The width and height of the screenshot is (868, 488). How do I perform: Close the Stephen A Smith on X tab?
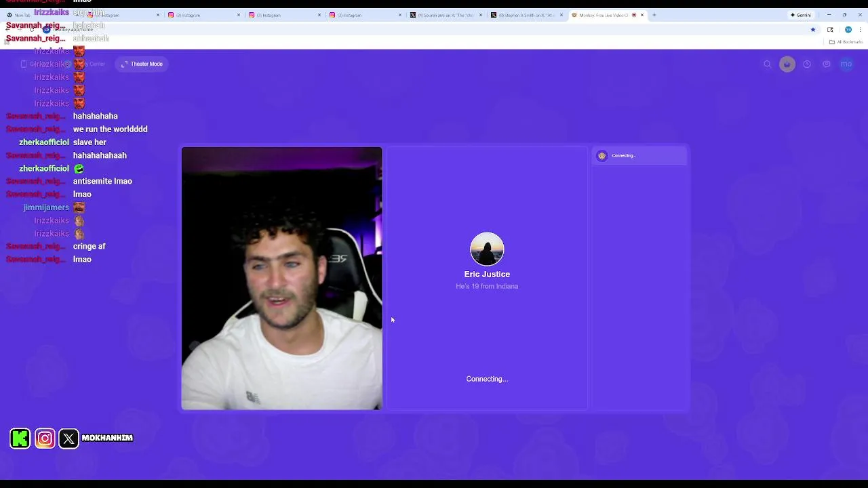(x=561, y=15)
